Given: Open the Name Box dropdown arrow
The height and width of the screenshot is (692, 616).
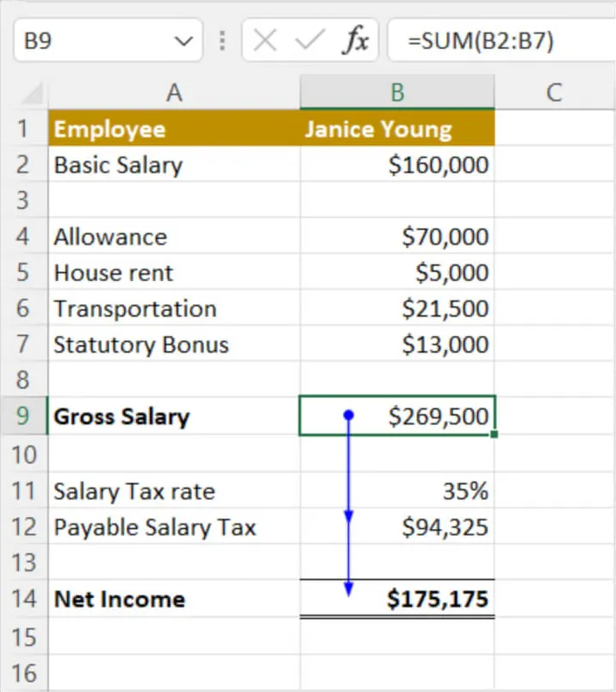Looking at the screenshot, I should [183, 41].
